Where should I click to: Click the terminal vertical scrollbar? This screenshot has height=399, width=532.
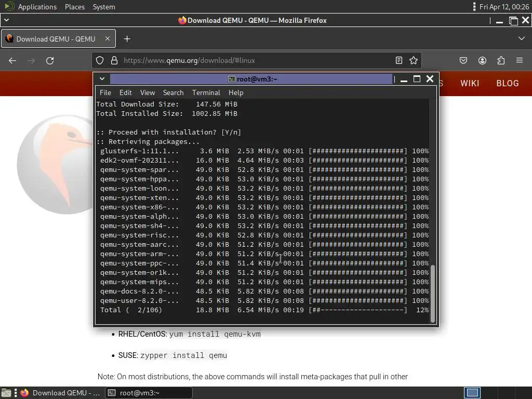coord(433,293)
